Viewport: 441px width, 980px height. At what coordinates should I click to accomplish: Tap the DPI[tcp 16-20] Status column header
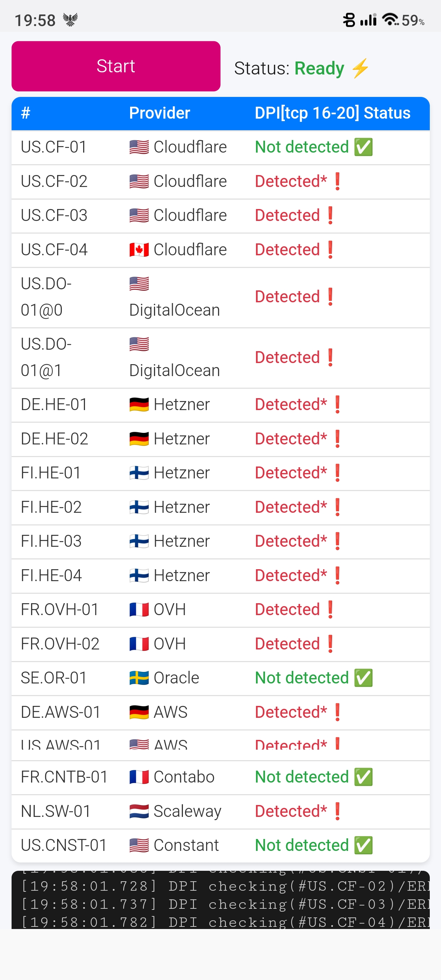click(x=332, y=113)
